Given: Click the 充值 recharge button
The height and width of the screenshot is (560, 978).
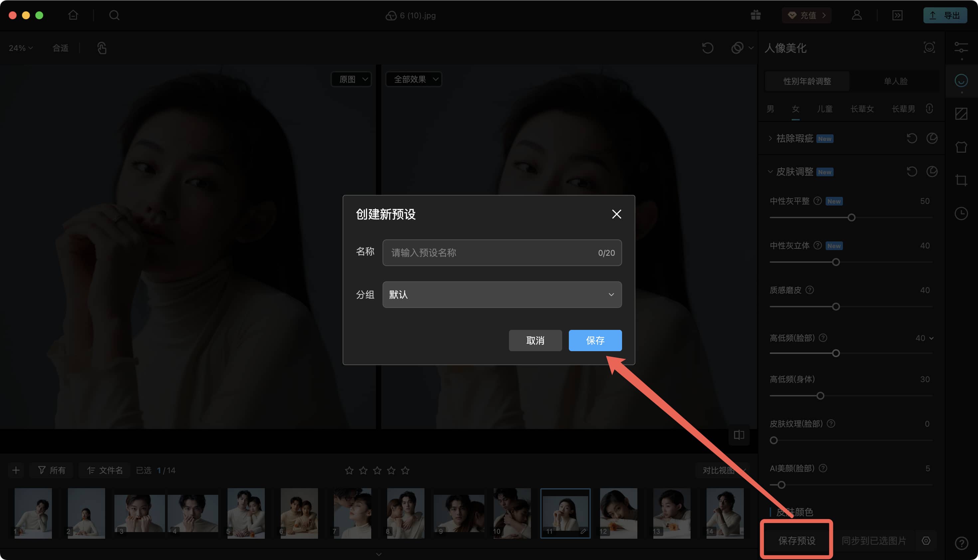Looking at the screenshot, I should (806, 15).
